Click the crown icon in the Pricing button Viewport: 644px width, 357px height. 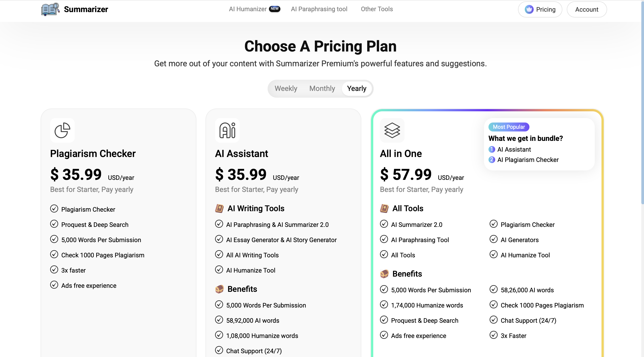click(x=529, y=9)
